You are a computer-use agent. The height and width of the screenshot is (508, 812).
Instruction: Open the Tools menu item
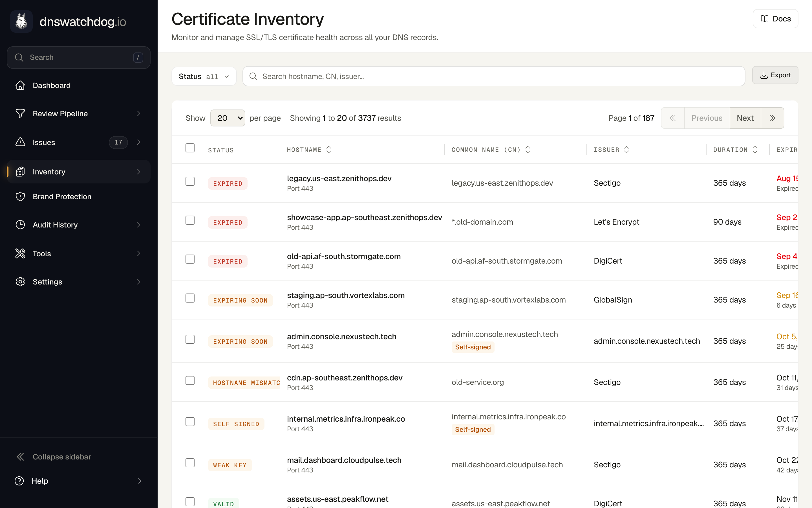[78, 253]
